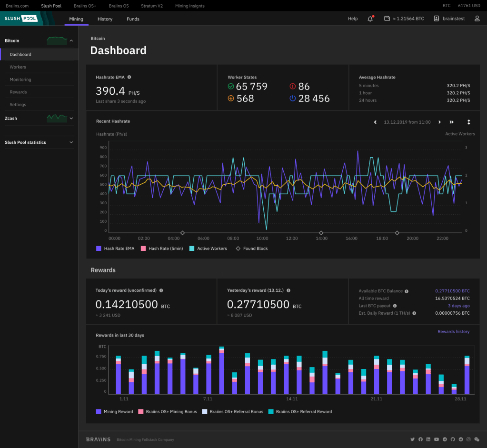Open the LinkedIn footer icon
Image resolution: width=487 pixels, height=448 pixels.
[x=428, y=439]
